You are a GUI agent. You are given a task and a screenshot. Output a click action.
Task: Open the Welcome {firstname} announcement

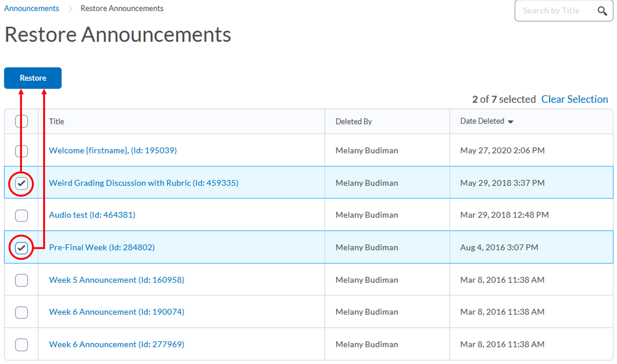(x=113, y=151)
